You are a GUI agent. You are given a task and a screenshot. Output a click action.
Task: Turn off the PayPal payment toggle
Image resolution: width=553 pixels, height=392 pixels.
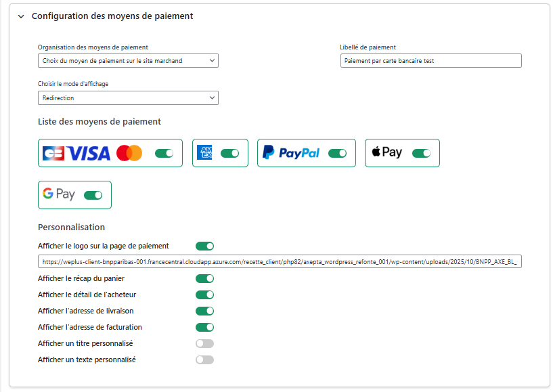338,154
